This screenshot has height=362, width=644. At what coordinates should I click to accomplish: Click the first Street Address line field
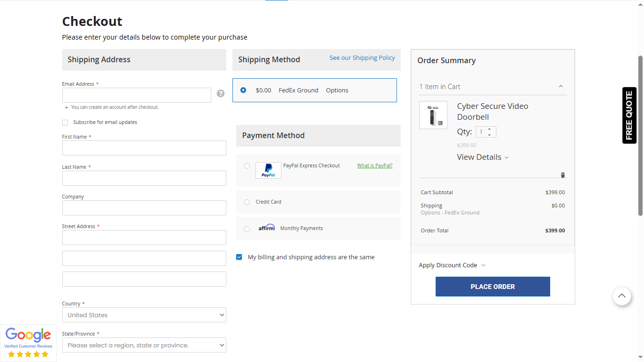(144, 238)
